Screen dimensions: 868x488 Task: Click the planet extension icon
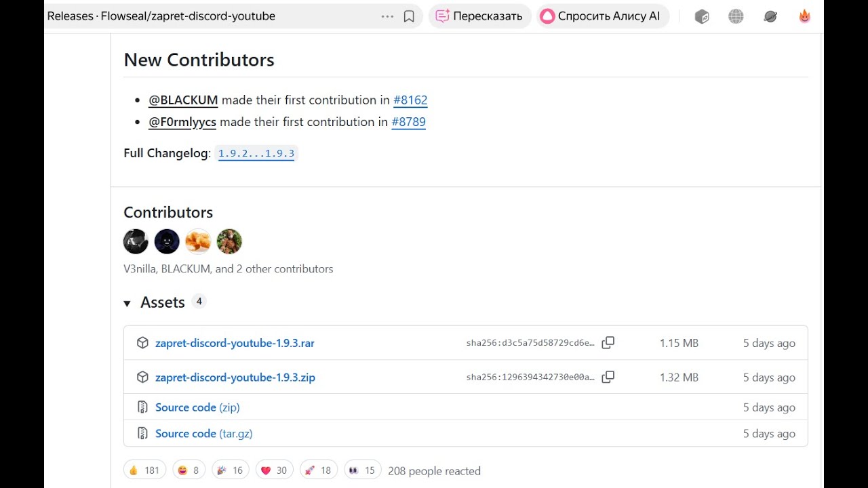[770, 16]
